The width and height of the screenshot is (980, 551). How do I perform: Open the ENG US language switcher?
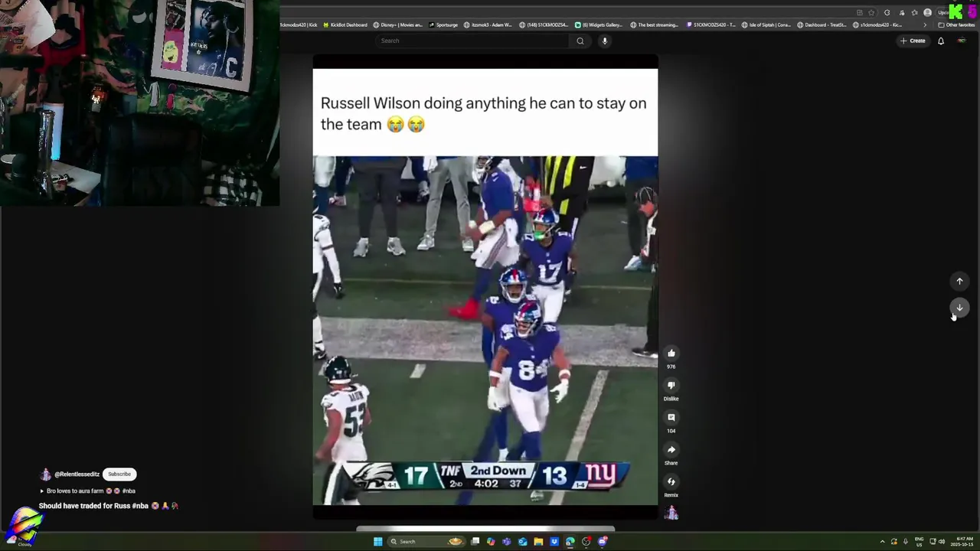click(919, 542)
